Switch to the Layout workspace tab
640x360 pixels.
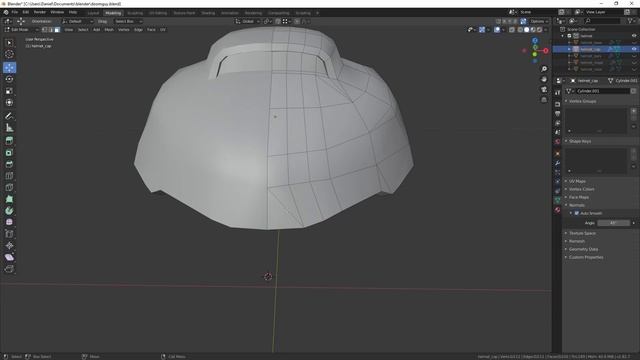click(x=93, y=13)
